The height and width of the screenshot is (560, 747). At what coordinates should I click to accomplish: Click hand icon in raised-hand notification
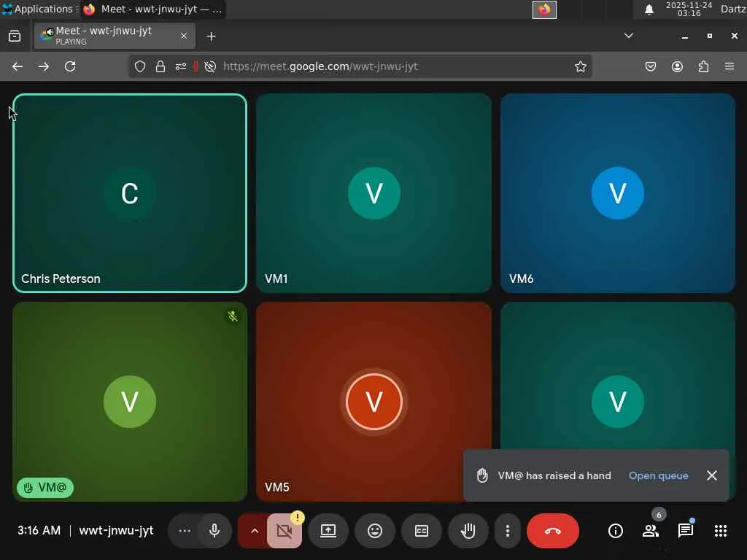tap(483, 475)
